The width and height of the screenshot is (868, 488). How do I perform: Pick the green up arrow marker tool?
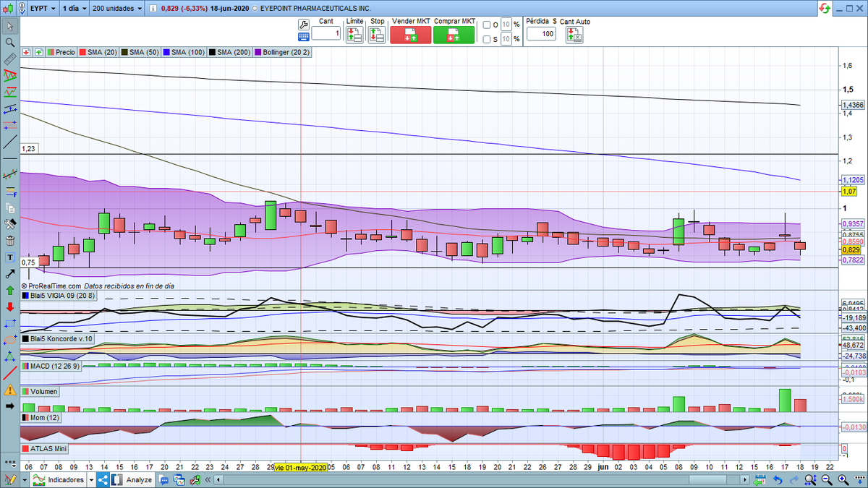10,291
